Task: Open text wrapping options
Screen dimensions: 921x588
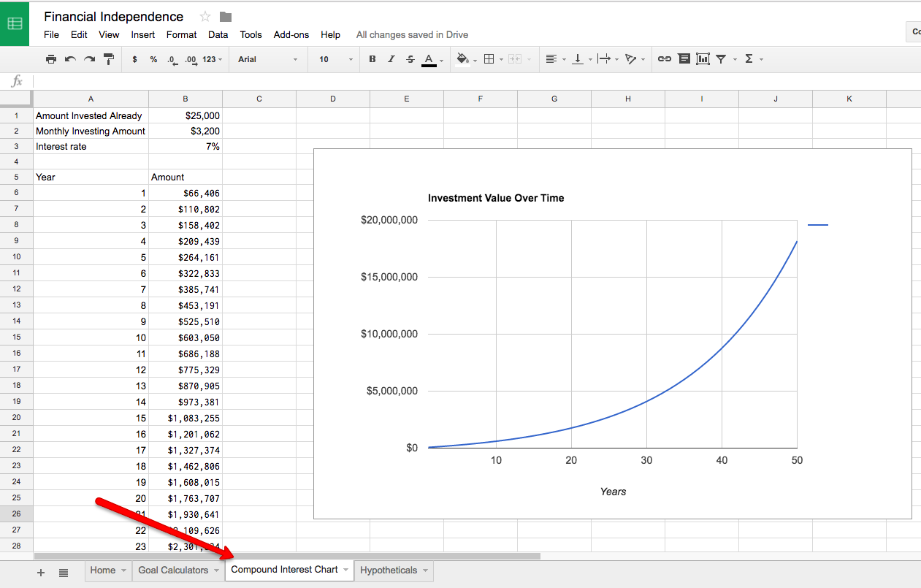Action: pyautogui.click(x=608, y=59)
